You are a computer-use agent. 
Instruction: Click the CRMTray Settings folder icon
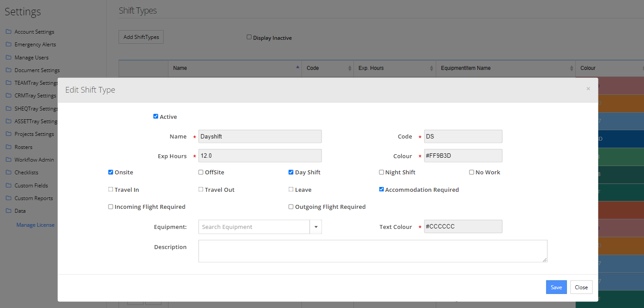(8, 96)
